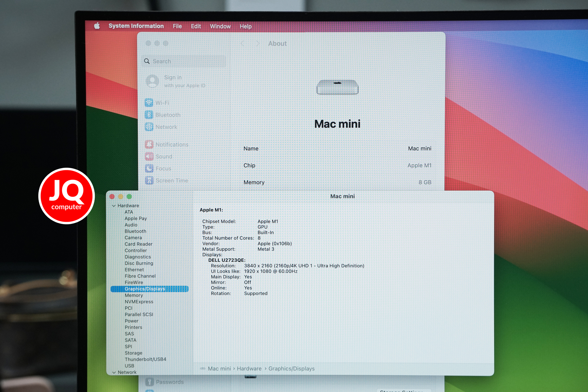Image resolution: width=588 pixels, height=392 pixels.
Task: Click the DELL U2723QE display heading
Action: coord(227,260)
